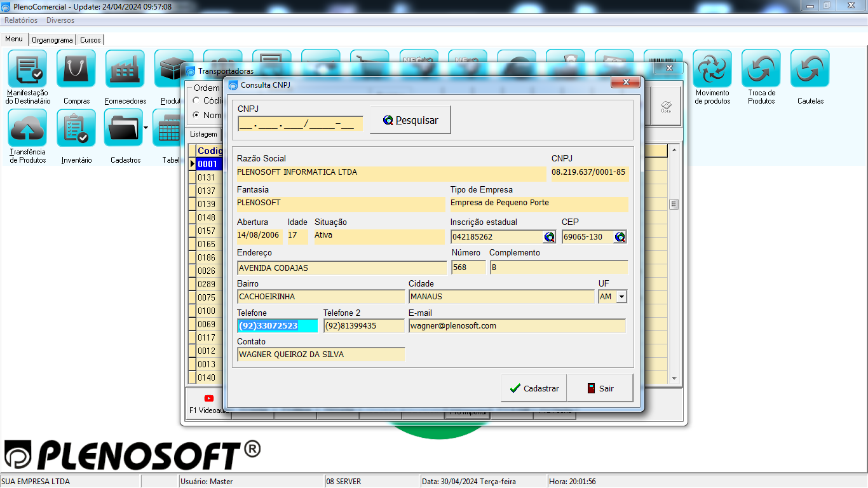The image size is (868, 488).
Task: Click the Inscrição estadual field
Action: 497,237
